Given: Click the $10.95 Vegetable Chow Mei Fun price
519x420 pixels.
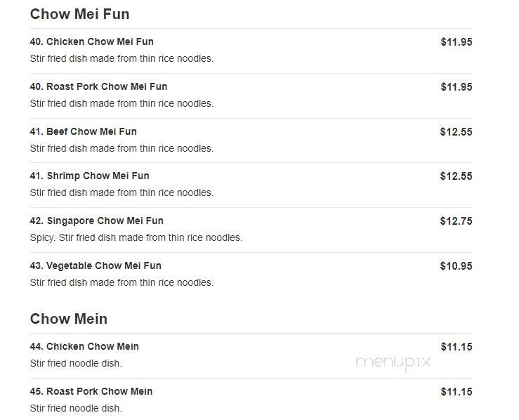Looking at the screenshot, I should (x=456, y=266).
